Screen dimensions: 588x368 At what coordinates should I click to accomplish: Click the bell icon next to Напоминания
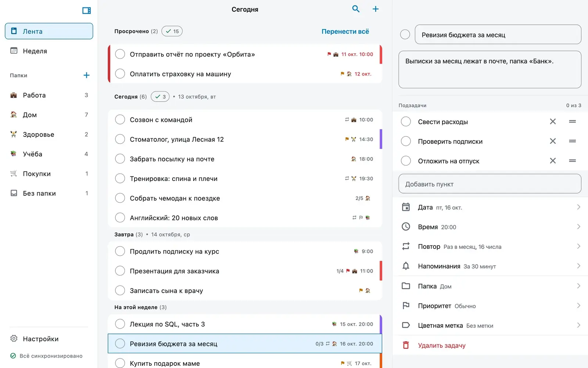(x=406, y=266)
